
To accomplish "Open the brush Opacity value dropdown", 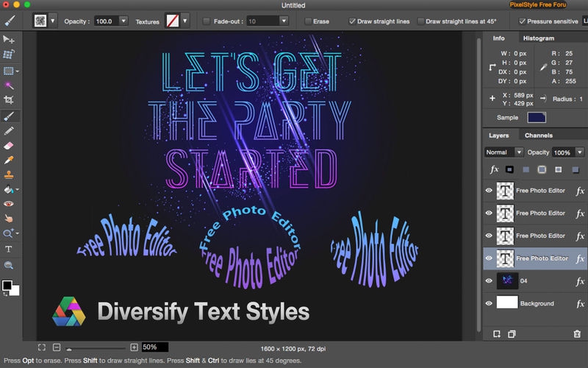I will 123,21.
